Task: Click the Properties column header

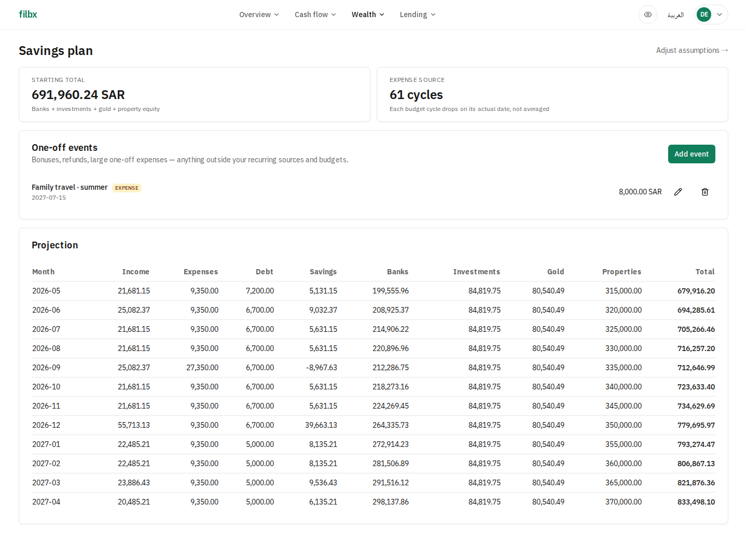Action: coord(622,272)
